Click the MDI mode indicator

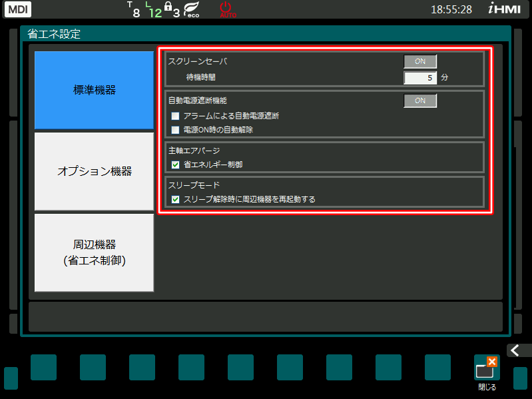pyautogui.click(x=17, y=9)
